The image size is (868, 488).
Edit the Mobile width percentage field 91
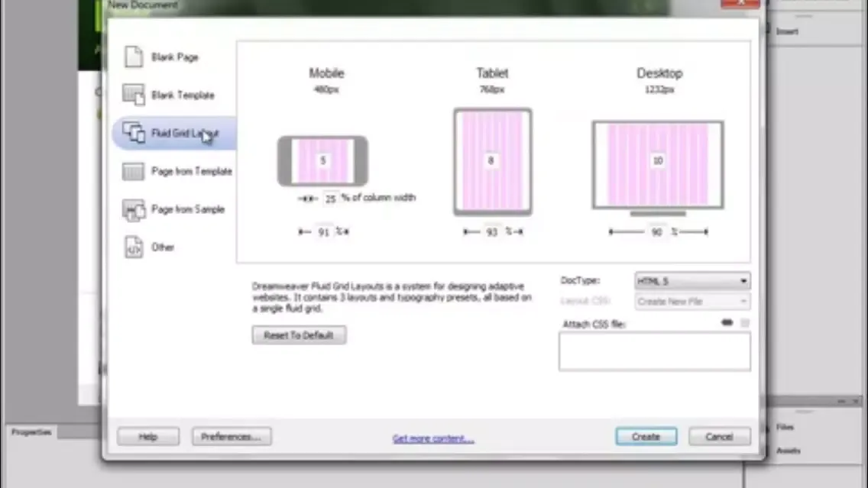coord(324,232)
